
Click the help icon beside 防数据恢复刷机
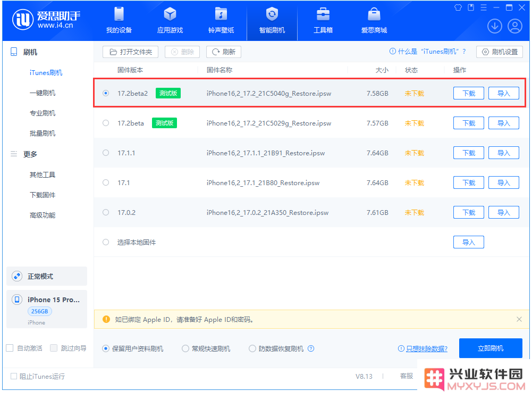pyautogui.click(x=311, y=348)
